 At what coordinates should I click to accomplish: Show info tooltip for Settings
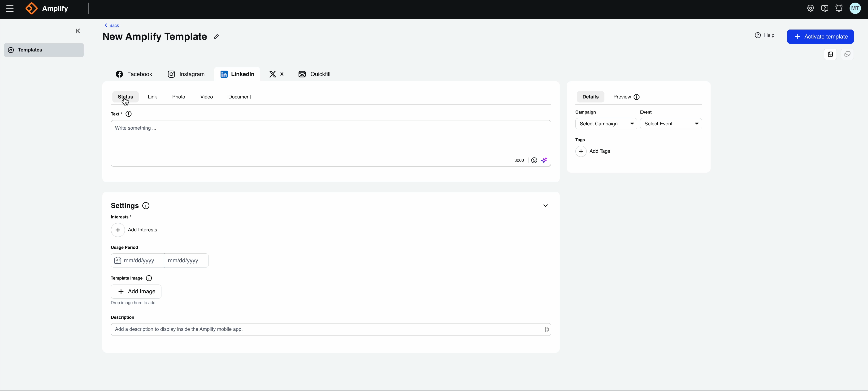(146, 206)
